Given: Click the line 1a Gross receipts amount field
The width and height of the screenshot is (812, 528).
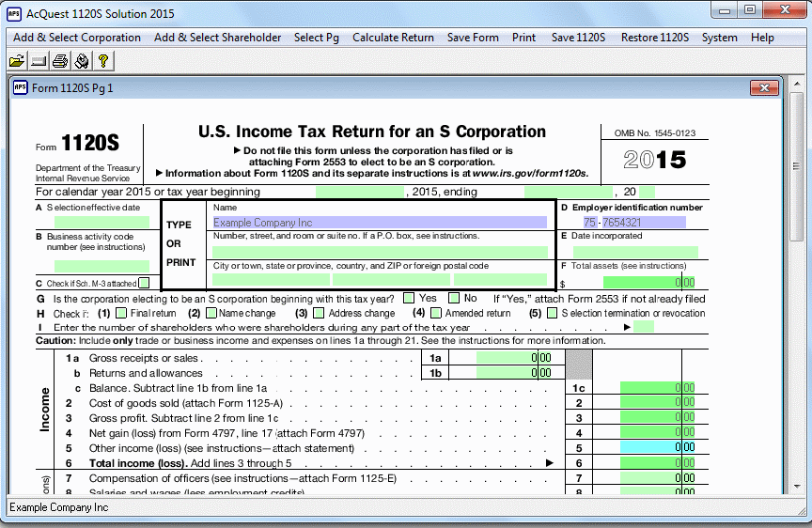Looking at the screenshot, I should click(514, 358).
